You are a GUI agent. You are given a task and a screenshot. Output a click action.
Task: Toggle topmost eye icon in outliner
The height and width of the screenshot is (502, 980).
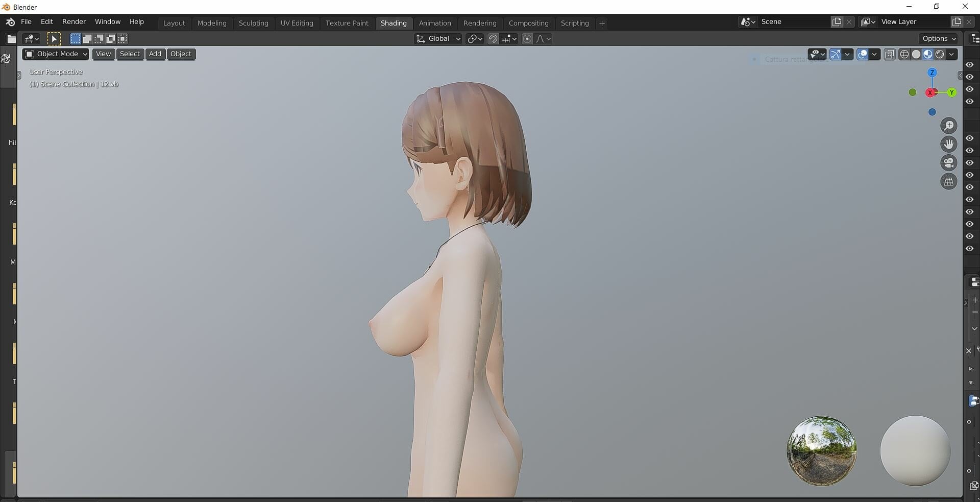tap(969, 65)
